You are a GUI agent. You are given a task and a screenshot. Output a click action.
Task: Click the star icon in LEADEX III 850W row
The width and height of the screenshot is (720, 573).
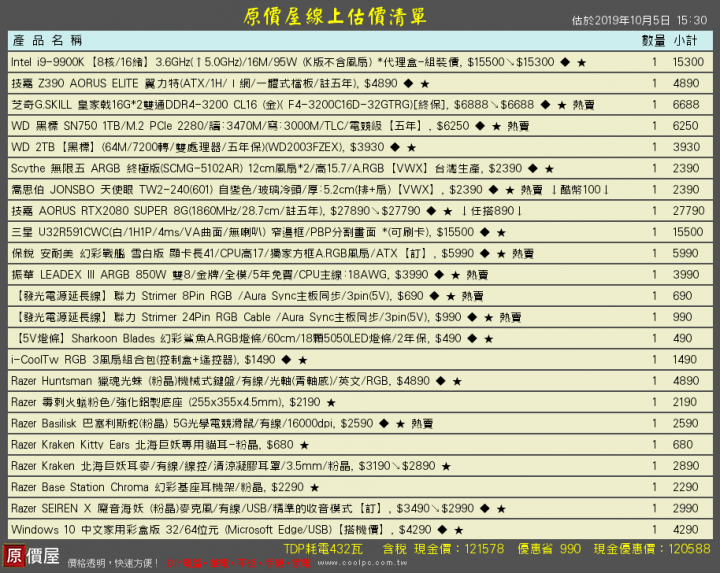pos(456,275)
